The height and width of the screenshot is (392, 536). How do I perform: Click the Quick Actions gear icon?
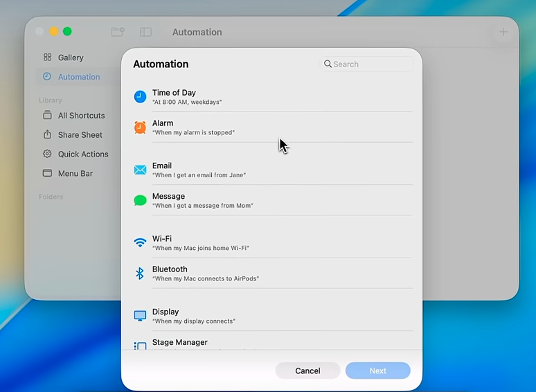47,154
